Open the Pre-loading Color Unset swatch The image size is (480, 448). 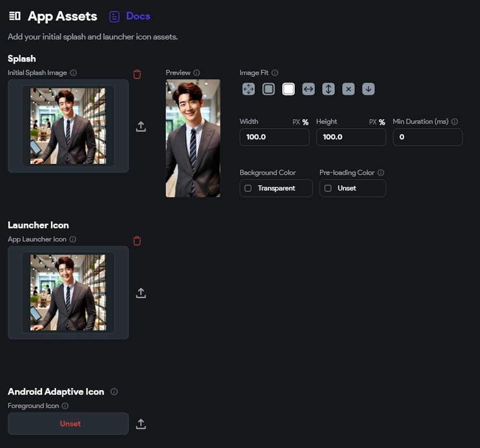[x=353, y=188]
